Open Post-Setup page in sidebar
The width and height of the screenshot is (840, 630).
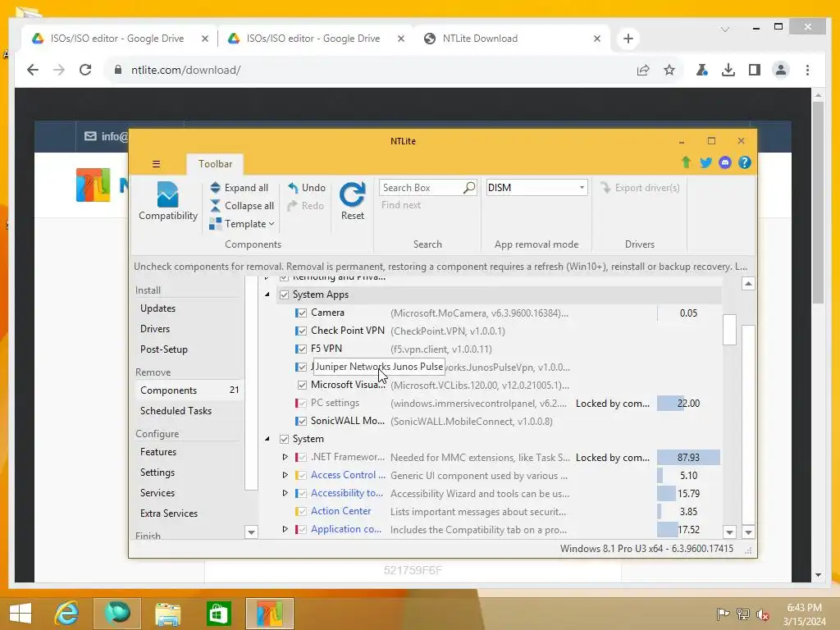[164, 349]
